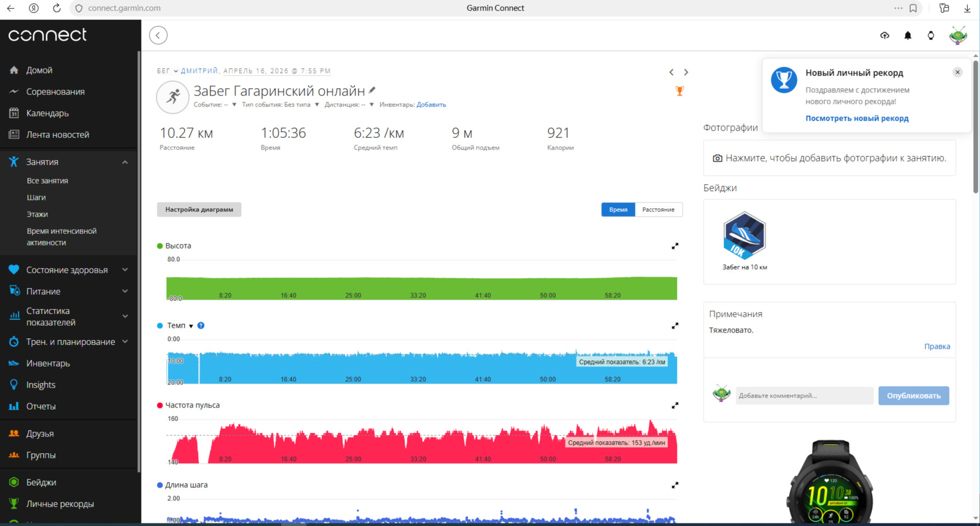This screenshot has width=980, height=526.
Task: Open Отчеты in sidebar
Action: click(x=41, y=406)
